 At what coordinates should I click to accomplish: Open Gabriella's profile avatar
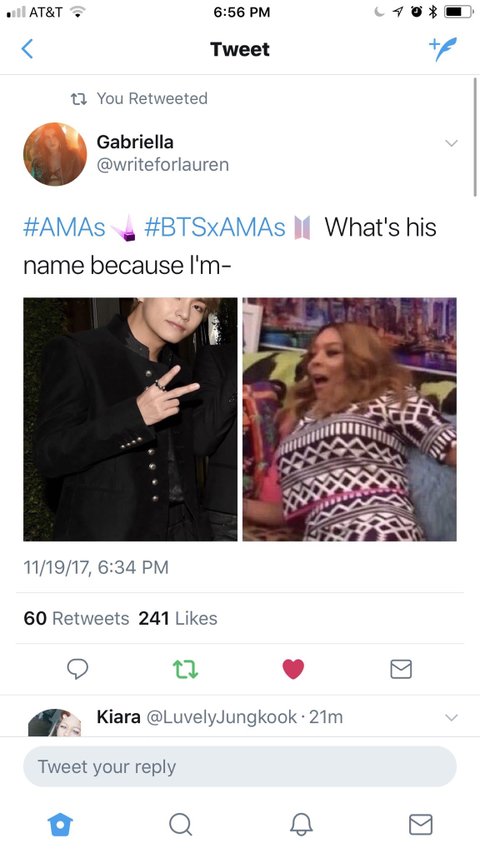coord(55,154)
